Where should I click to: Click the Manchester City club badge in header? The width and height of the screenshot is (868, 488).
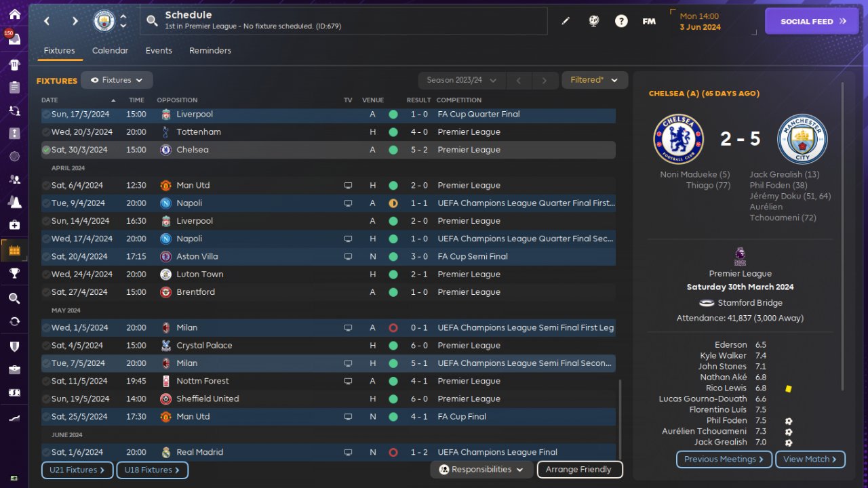[104, 21]
